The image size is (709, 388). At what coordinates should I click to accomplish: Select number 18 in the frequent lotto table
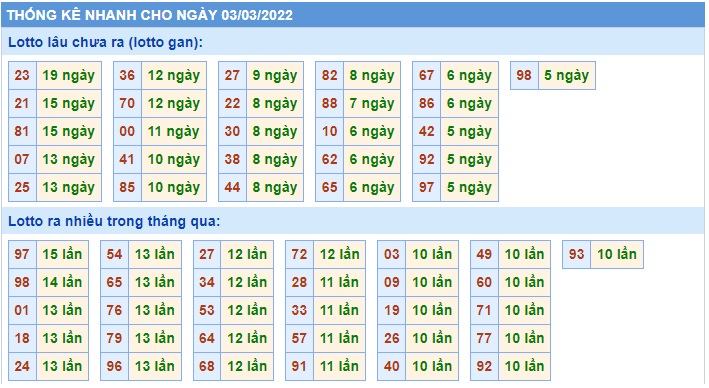click(x=22, y=338)
